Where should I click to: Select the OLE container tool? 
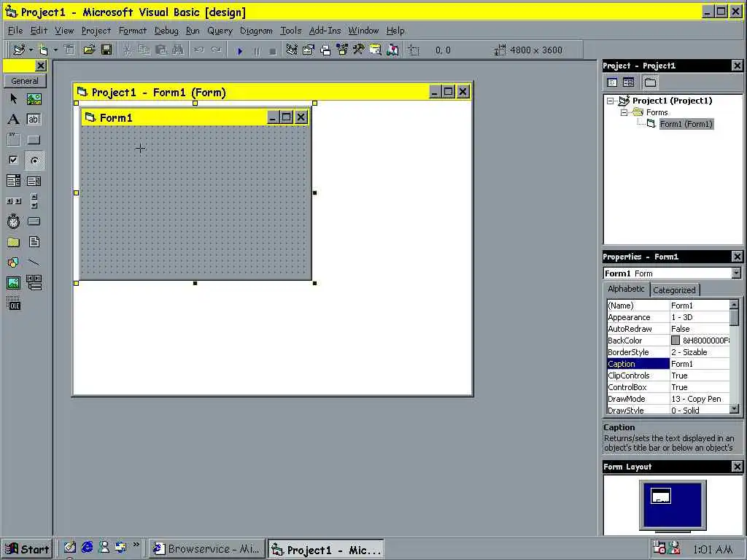(13, 303)
